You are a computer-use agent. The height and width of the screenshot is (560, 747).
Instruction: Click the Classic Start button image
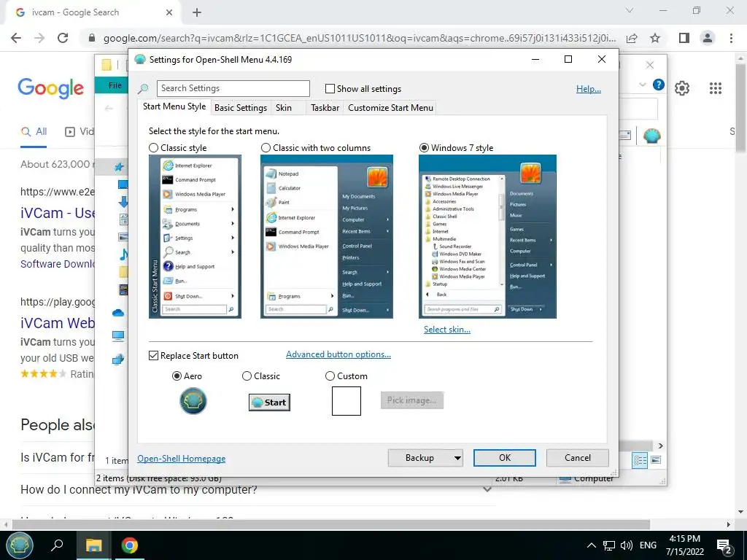(x=269, y=402)
